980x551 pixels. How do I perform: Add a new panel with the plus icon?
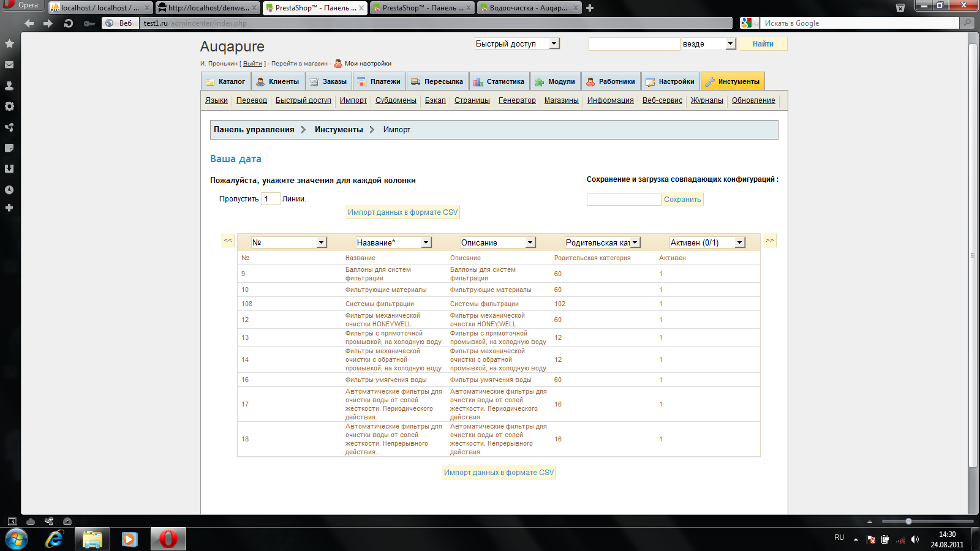(9, 208)
